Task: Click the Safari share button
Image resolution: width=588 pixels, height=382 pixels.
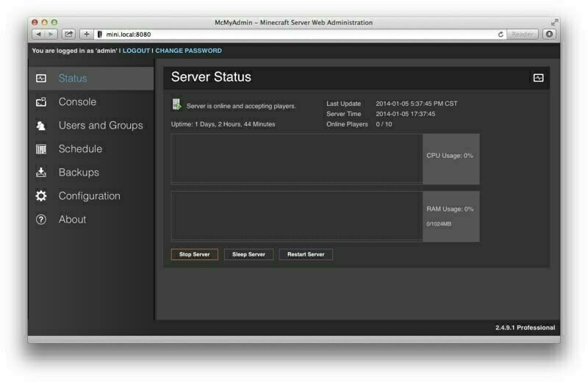Action: (68, 35)
